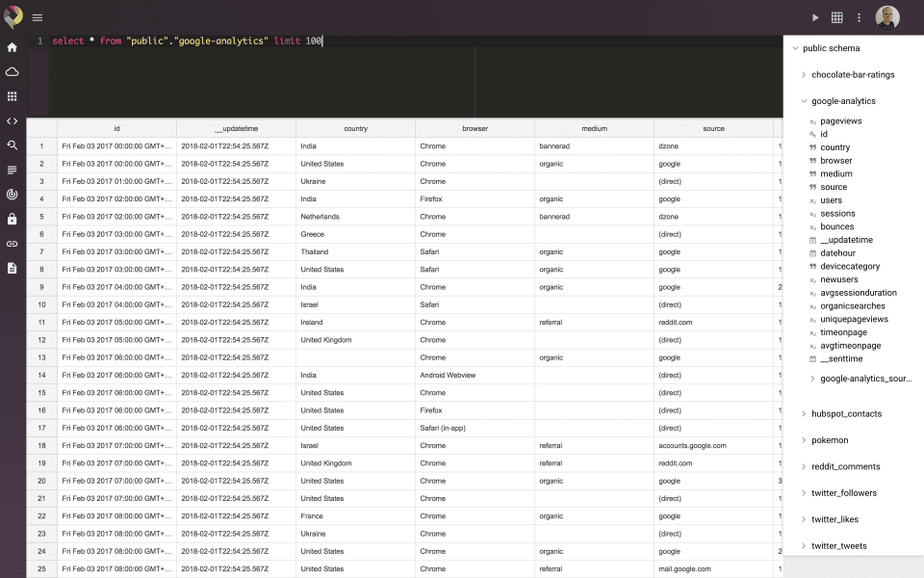This screenshot has height=578, width=924.
Task: Select the devicecategory column in schema
Action: 850,267
